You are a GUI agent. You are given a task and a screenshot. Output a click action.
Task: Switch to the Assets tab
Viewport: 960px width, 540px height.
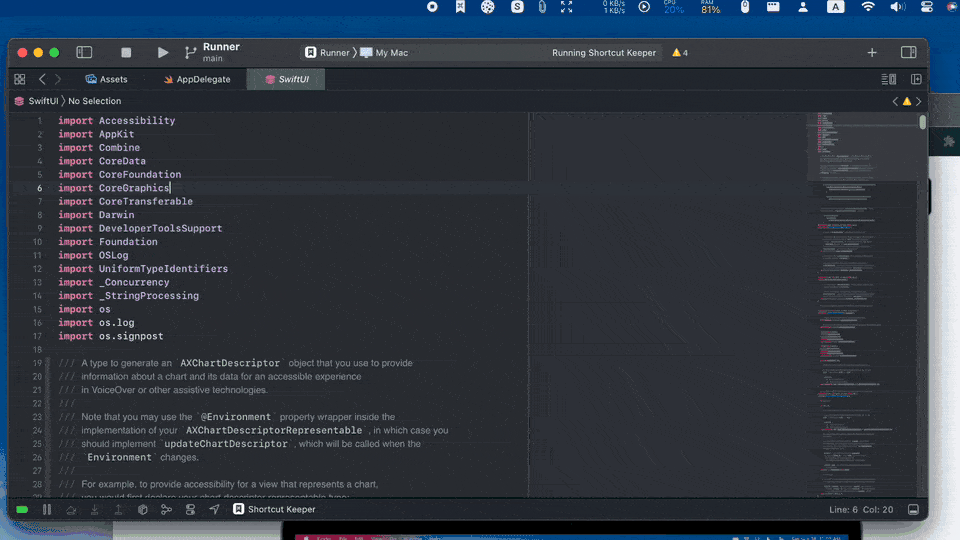click(x=113, y=79)
